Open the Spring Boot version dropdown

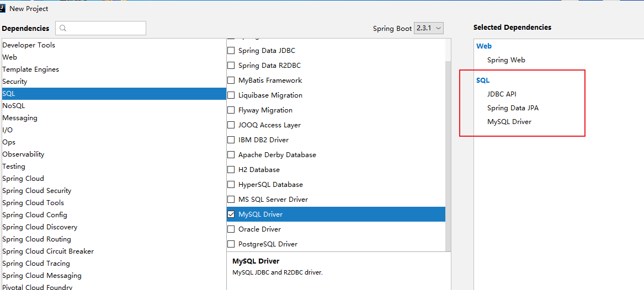pyautogui.click(x=428, y=28)
